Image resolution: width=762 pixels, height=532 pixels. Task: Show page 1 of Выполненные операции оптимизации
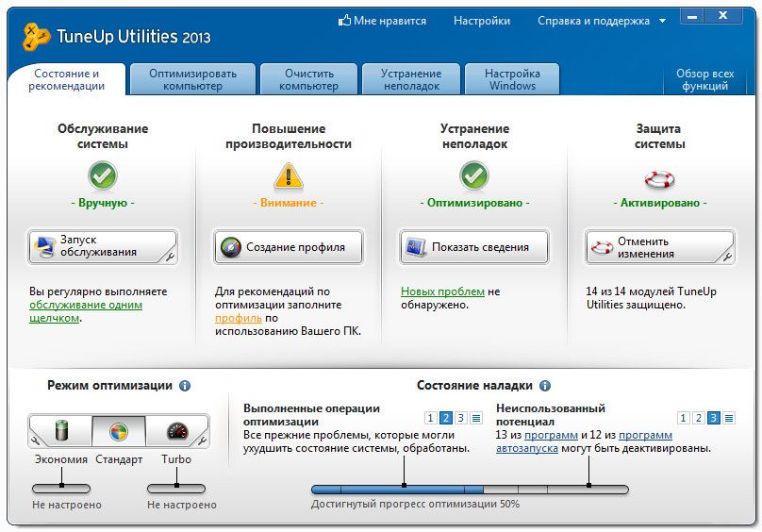tap(431, 418)
